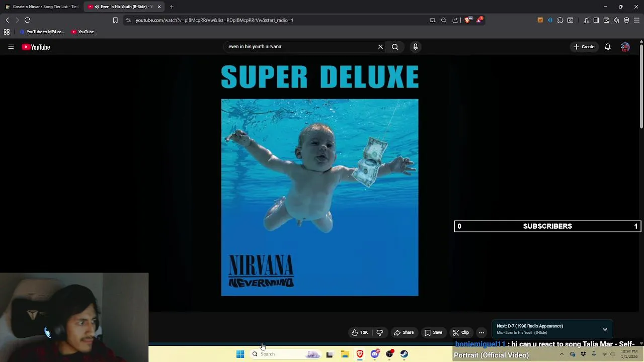Open File Explorer from taskbar
The height and width of the screenshot is (362, 644).
tap(345, 354)
